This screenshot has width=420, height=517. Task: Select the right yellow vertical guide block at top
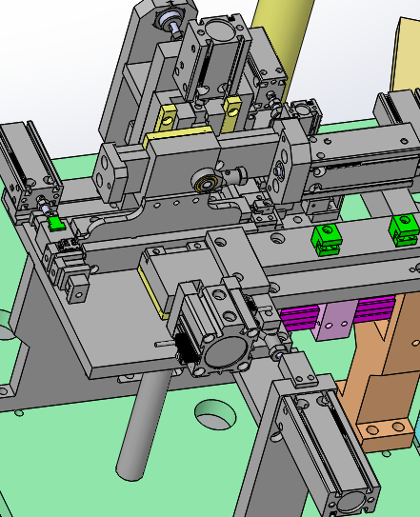tap(231, 114)
